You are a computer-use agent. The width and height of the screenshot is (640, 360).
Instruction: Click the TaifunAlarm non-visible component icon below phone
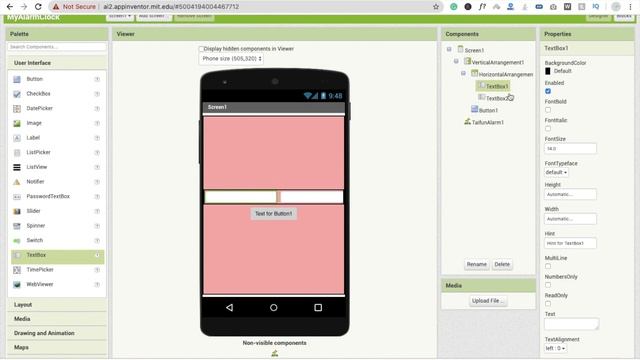tap(275, 354)
